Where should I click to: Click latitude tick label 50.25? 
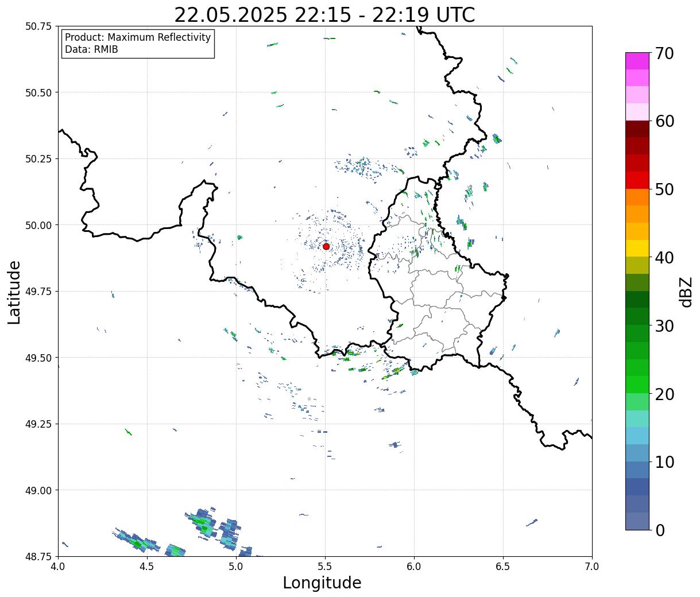click(x=38, y=159)
